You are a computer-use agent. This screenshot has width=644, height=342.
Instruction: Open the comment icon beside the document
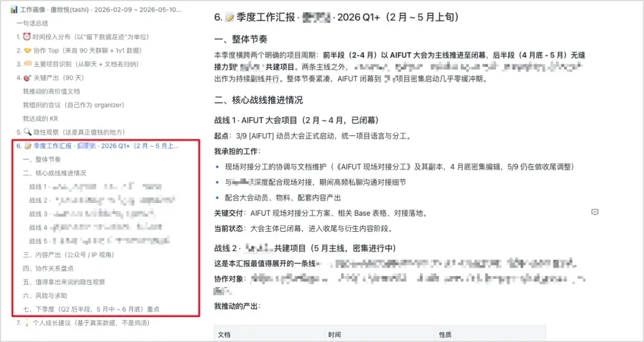(595, 212)
